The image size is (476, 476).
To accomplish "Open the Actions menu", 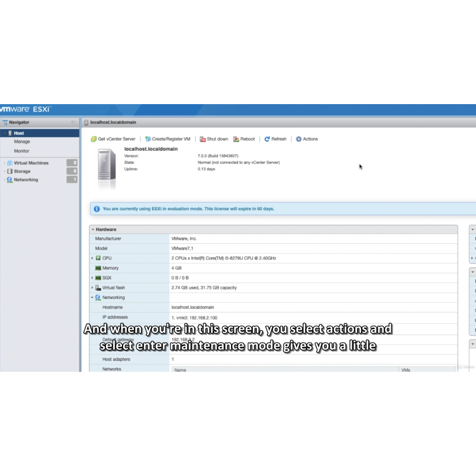I will [x=307, y=139].
